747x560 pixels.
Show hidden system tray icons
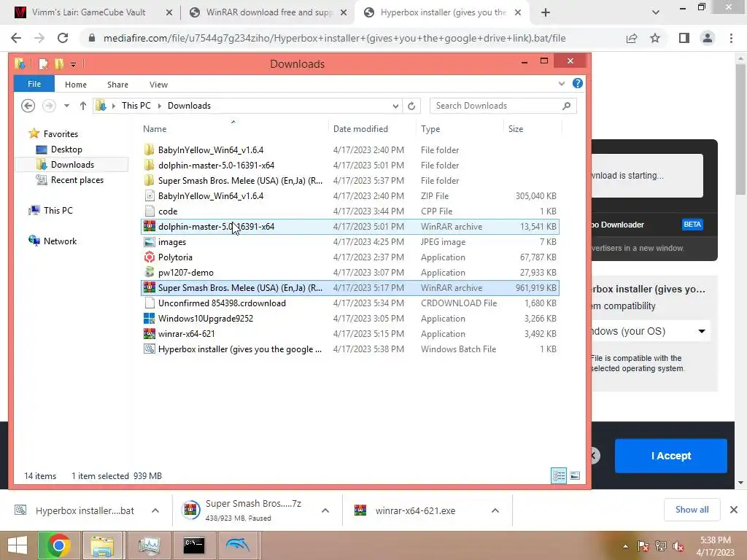[625, 546]
